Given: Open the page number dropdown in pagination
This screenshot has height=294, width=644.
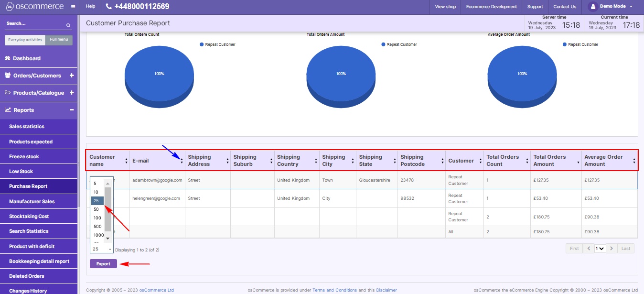Looking at the screenshot, I should pos(600,248).
